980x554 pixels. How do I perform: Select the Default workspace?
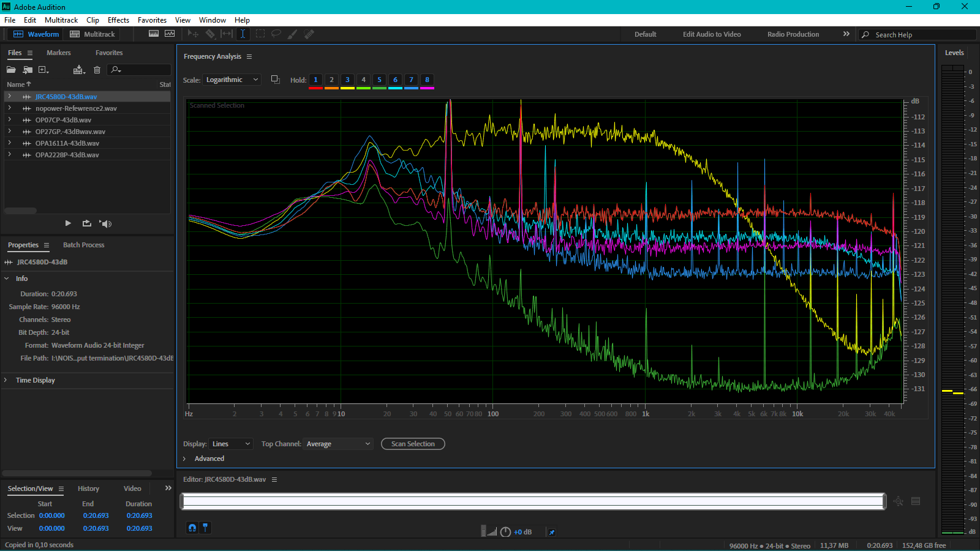pos(645,34)
